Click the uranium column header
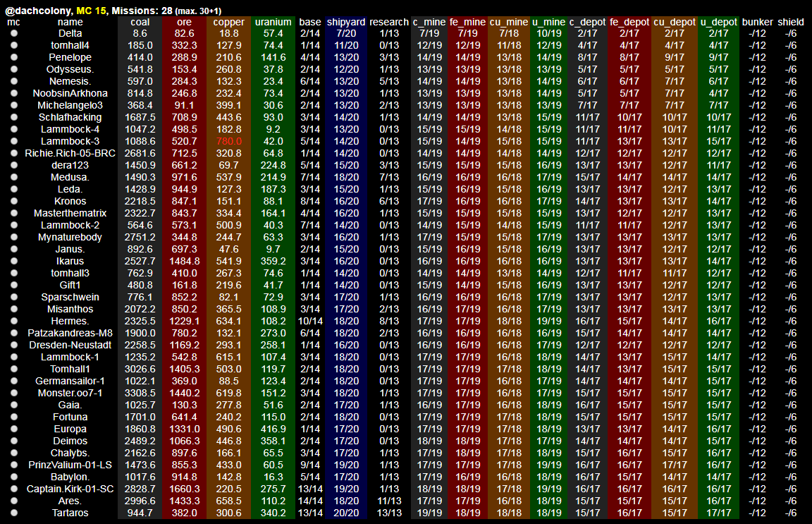The width and height of the screenshot is (812, 524). click(x=273, y=22)
